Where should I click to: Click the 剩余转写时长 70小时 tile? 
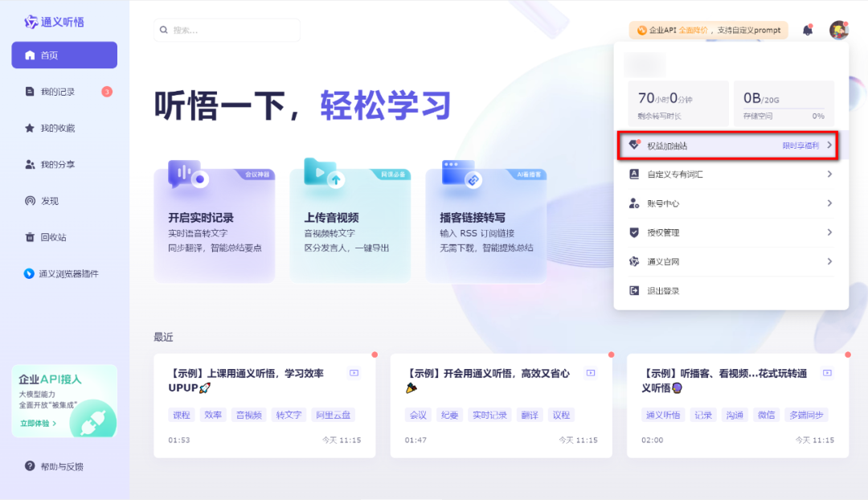(x=678, y=103)
